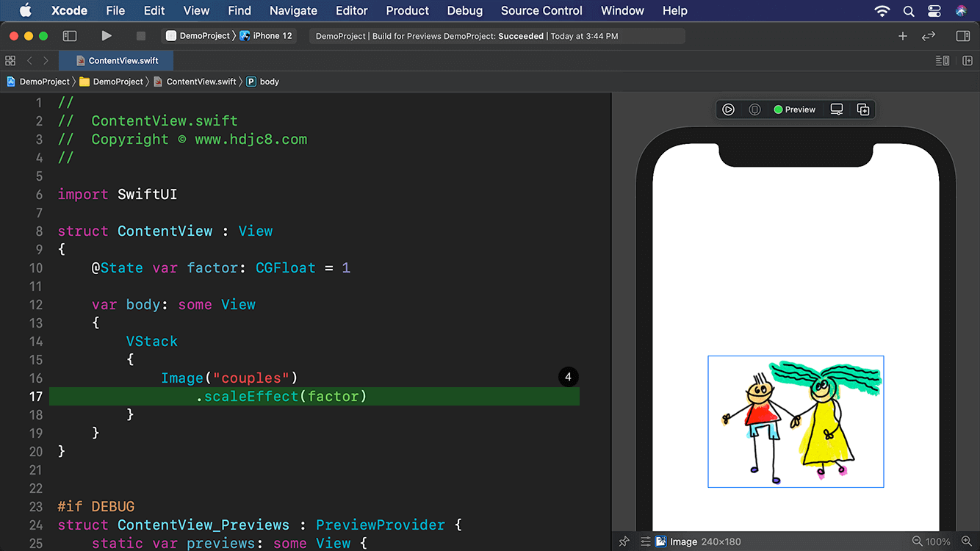Click PreviewProvider in line 24
Screen dimensions: 980x551
pyautogui.click(x=381, y=525)
